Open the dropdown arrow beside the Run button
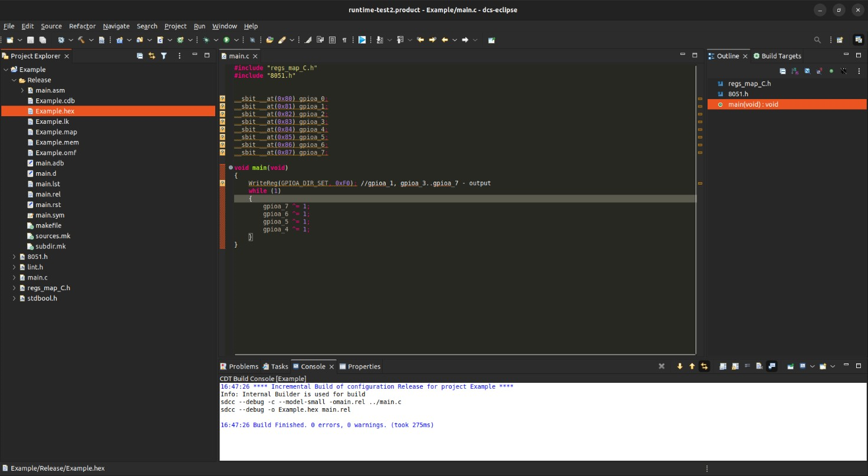Viewport: 868px width, 476px height. (236, 40)
